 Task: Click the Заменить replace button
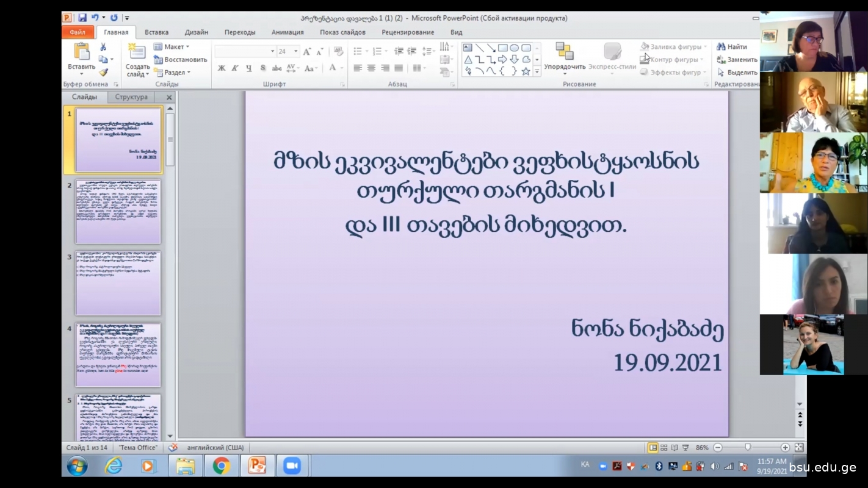coord(737,60)
